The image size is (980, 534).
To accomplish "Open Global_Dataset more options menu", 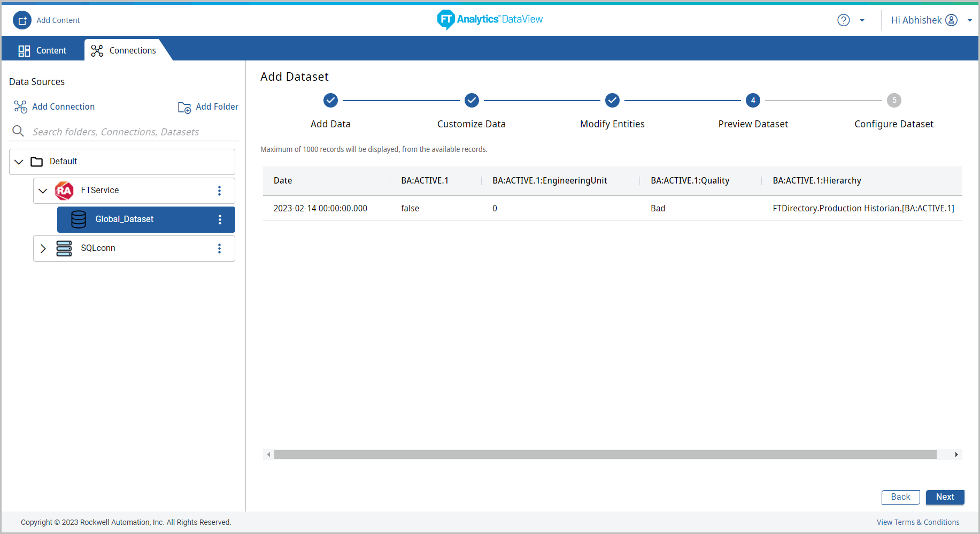I will 220,219.
